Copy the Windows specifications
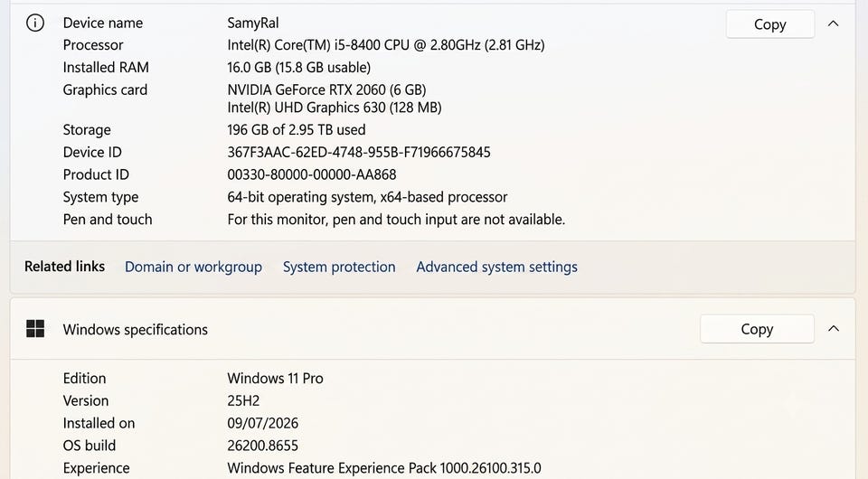 click(x=757, y=329)
